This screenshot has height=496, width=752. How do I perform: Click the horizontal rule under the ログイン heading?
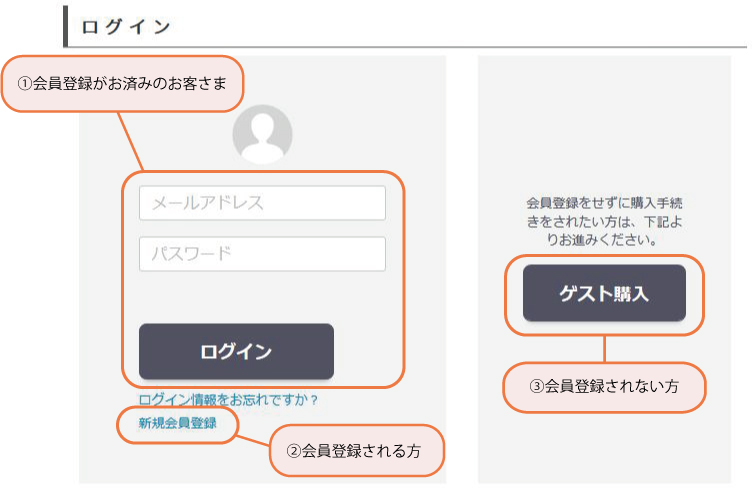pyautogui.click(x=405, y=47)
